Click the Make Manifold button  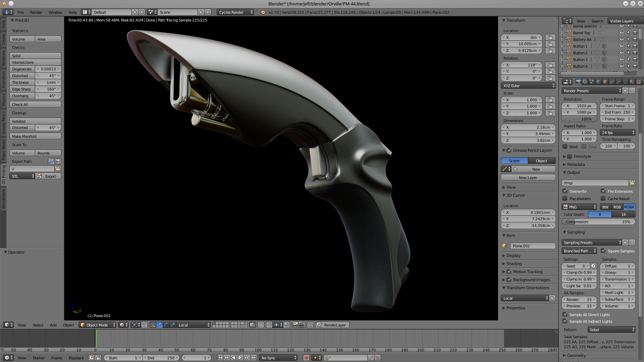point(35,136)
